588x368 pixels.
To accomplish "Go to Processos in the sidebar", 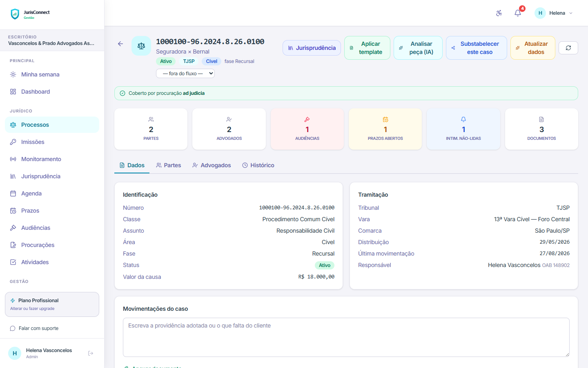I will (52, 125).
